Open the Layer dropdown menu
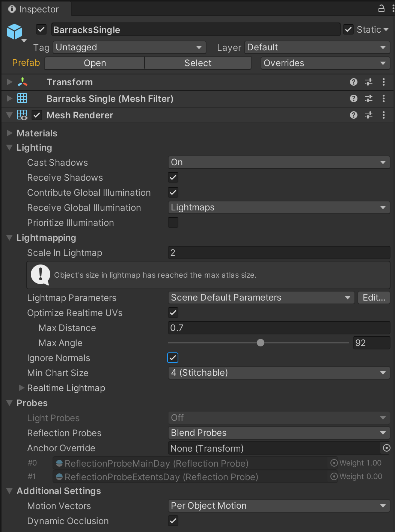Image resolution: width=395 pixels, height=532 pixels. tap(317, 47)
